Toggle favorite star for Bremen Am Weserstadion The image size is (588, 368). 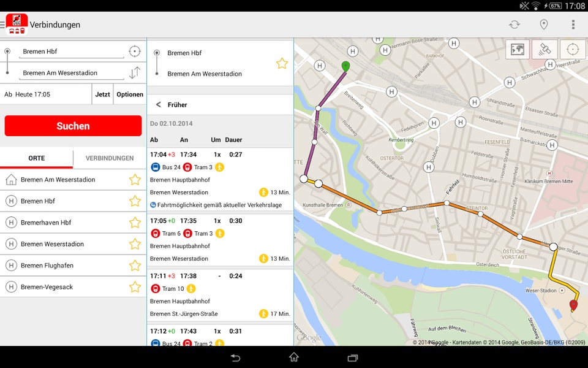click(135, 180)
